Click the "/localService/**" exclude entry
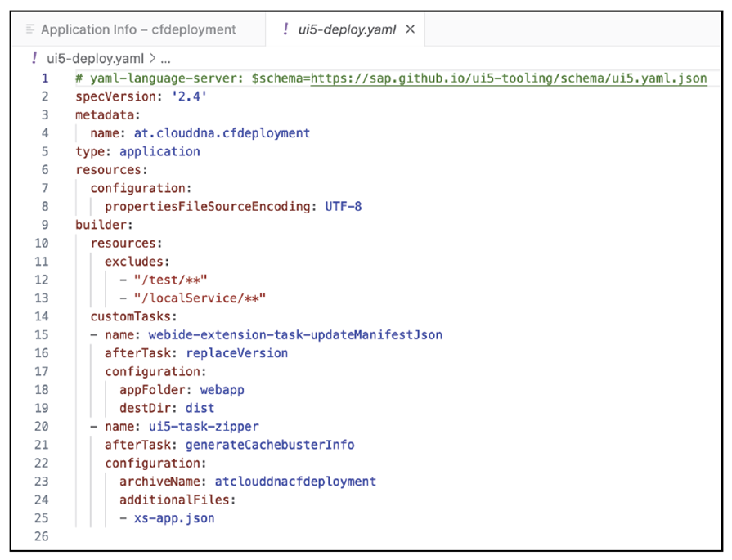732x560 pixels. click(200, 298)
